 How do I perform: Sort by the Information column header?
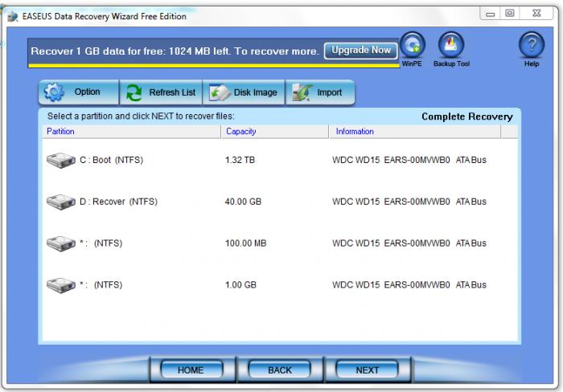tap(415, 132)
